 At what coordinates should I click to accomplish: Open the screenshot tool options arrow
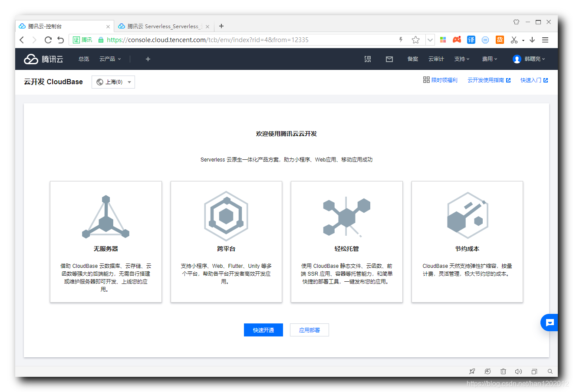coord(523,40)
